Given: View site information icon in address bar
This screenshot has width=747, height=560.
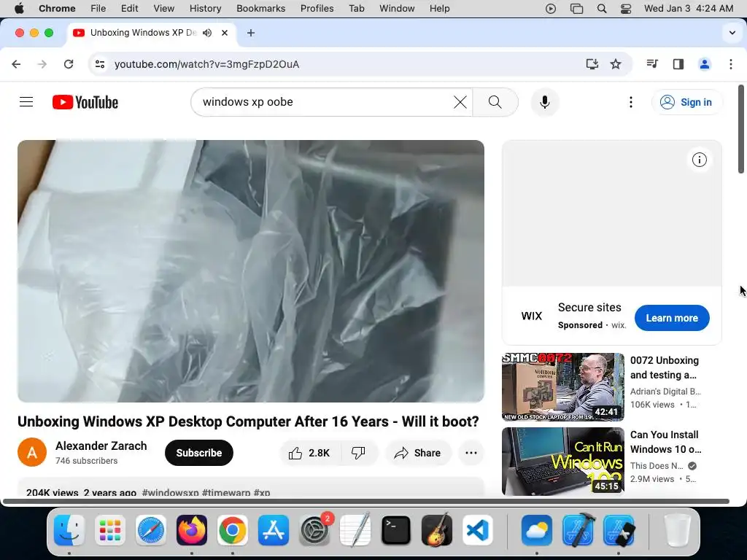Looking at the screenshot, I should [x=99, y=64].
